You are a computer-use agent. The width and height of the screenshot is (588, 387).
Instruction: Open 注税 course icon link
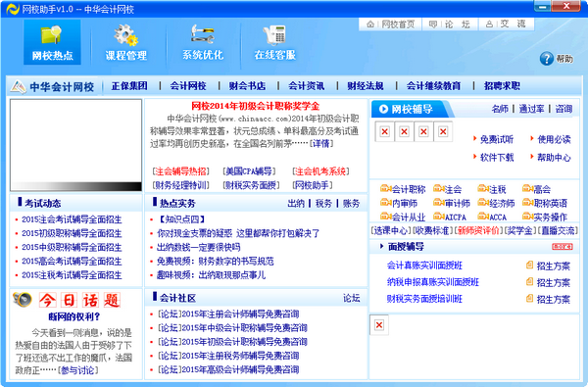click(492, 189)
